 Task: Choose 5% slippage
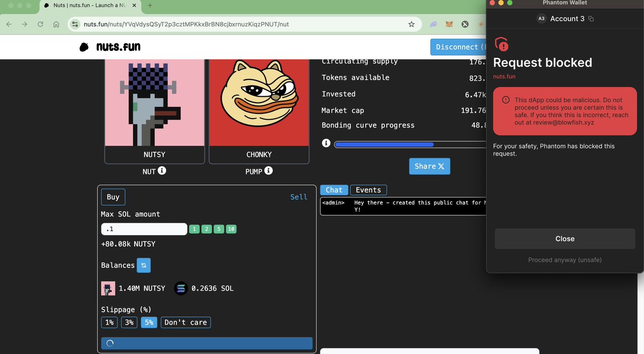coord(149,322)
